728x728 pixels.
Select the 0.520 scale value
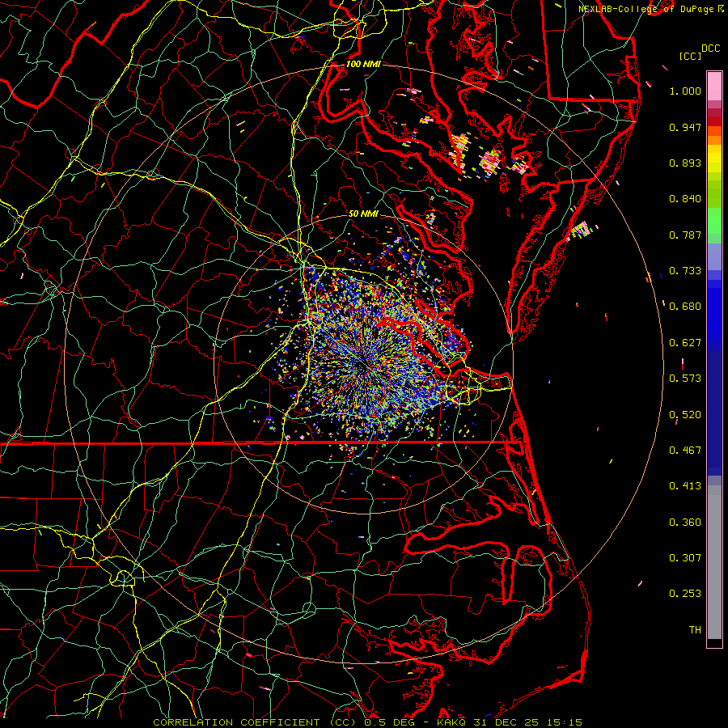click(685, 415)
